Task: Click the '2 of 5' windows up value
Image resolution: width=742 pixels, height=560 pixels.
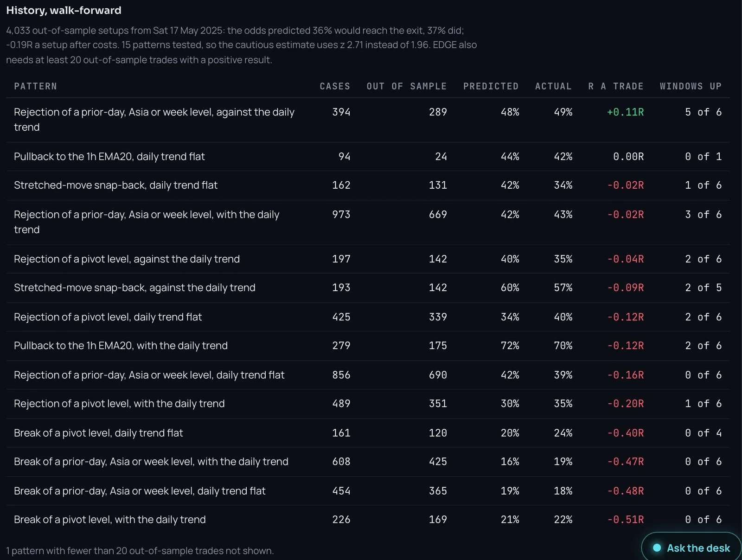Action: pos(703,288)
